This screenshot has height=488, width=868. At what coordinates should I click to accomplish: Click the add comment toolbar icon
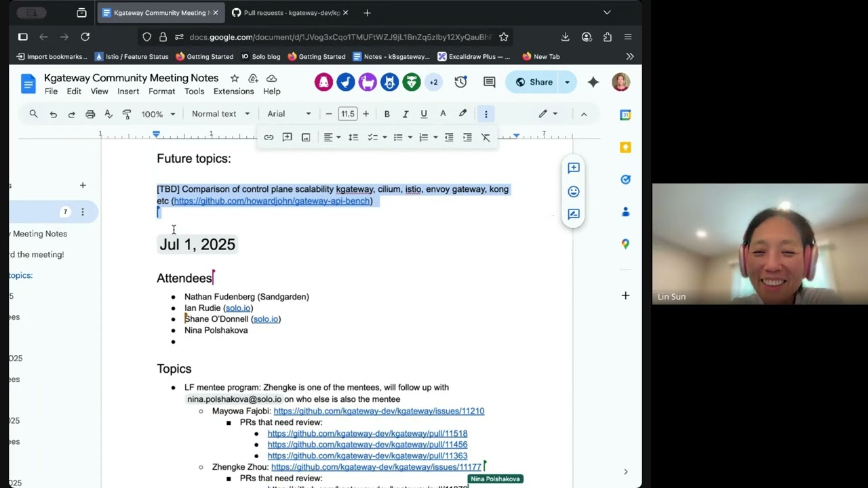point(287,137)
